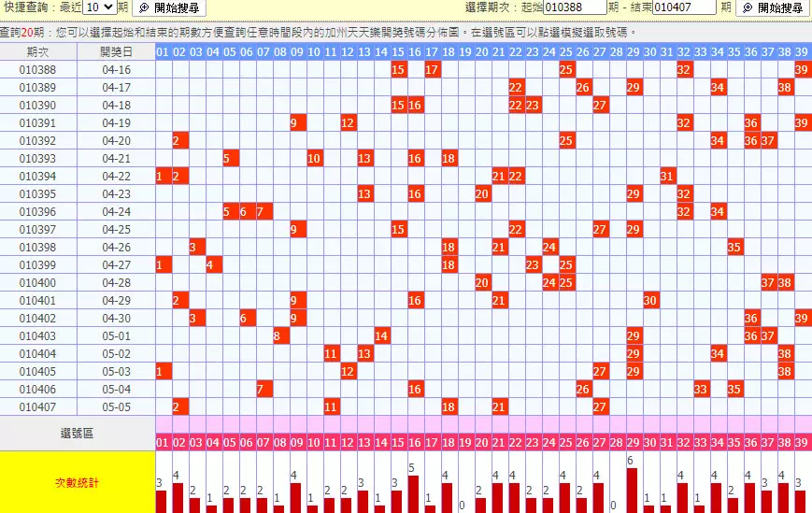Click the tallest bar for number 29

click(634, 490)
